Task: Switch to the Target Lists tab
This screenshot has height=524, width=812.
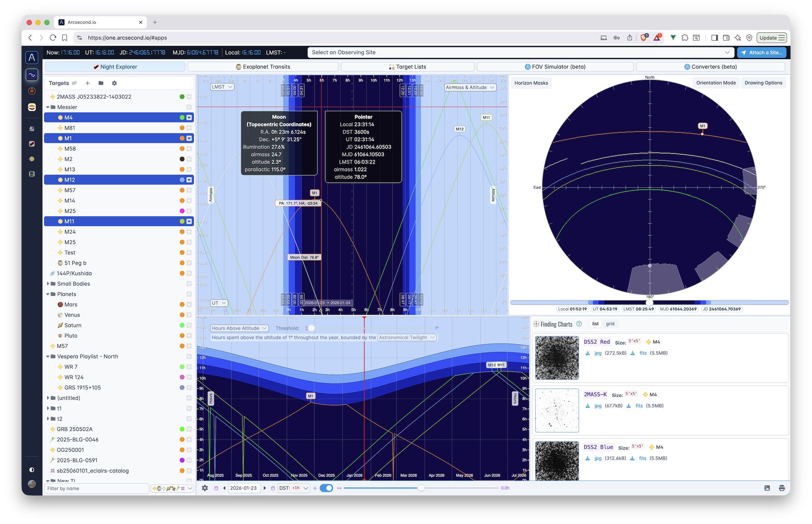Action: pyautogui.click(x=408, y=67)
